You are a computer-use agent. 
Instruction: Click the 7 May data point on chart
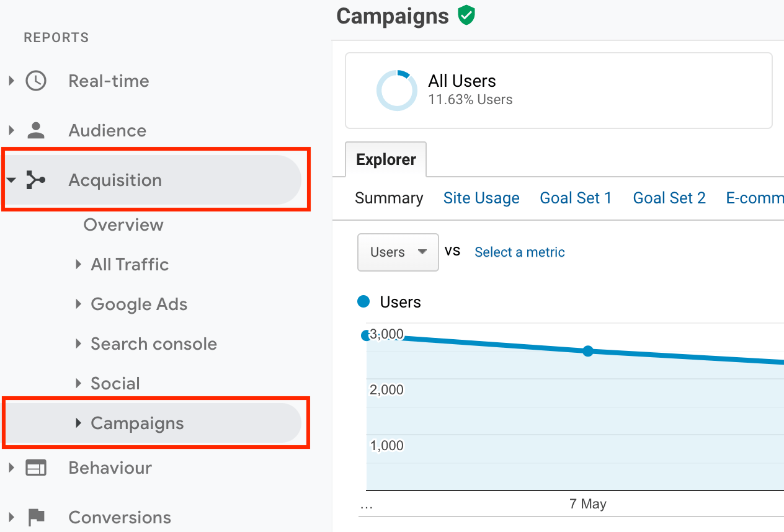[588, 351]
